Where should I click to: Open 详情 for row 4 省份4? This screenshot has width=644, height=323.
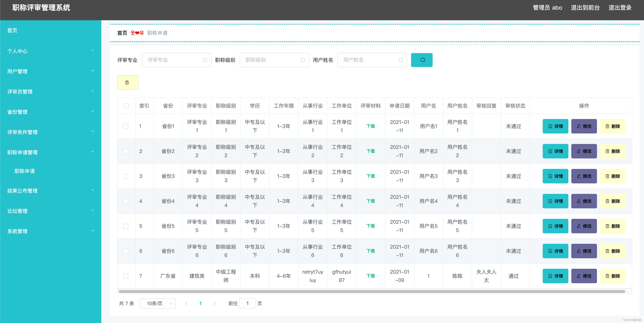555,201
